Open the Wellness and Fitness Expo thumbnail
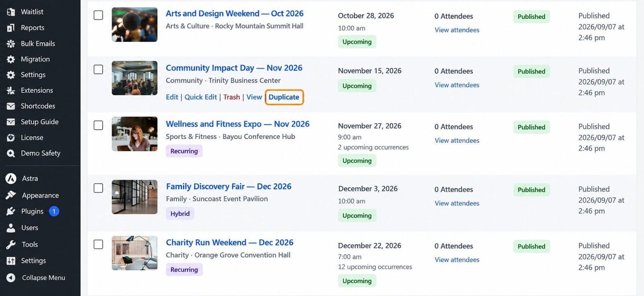Image resolution: width=644 pixels, height=296 pixels. click(x=134, y=134)
